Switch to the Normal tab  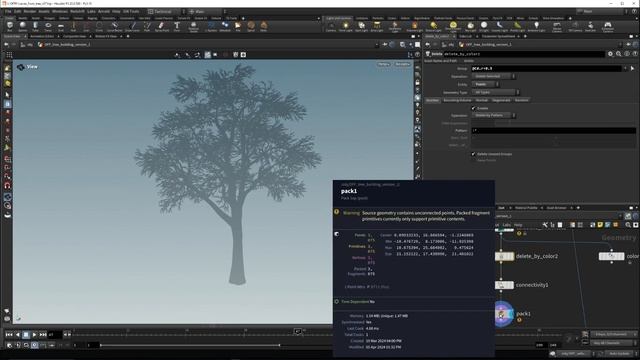(x=482, y=100)
